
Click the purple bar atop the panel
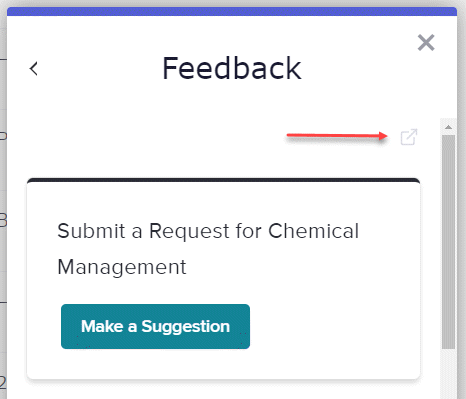pyautogui.click(x=232, y=11)
